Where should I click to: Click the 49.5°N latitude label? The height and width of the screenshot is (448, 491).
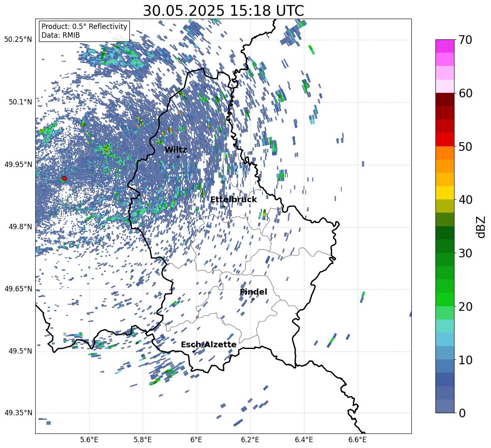[20, 351]
